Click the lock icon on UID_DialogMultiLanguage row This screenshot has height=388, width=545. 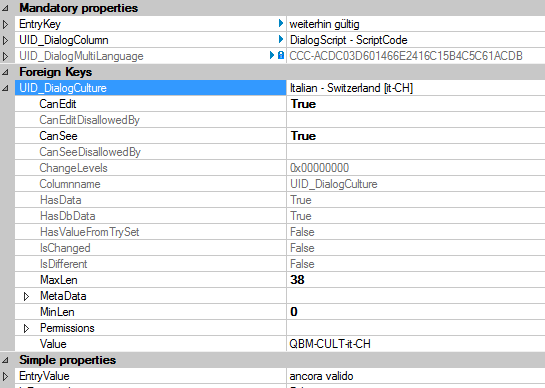[x=281, y=55]
